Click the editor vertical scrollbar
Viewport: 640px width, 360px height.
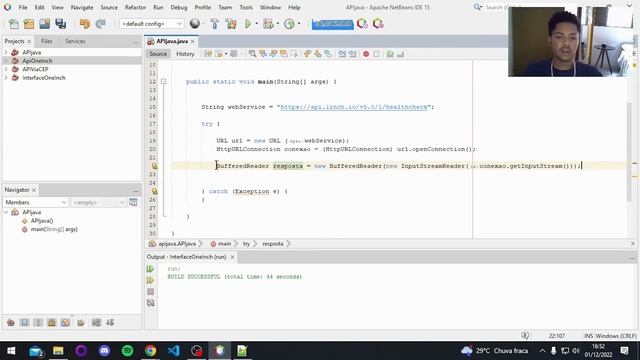[x=629, y=151]
